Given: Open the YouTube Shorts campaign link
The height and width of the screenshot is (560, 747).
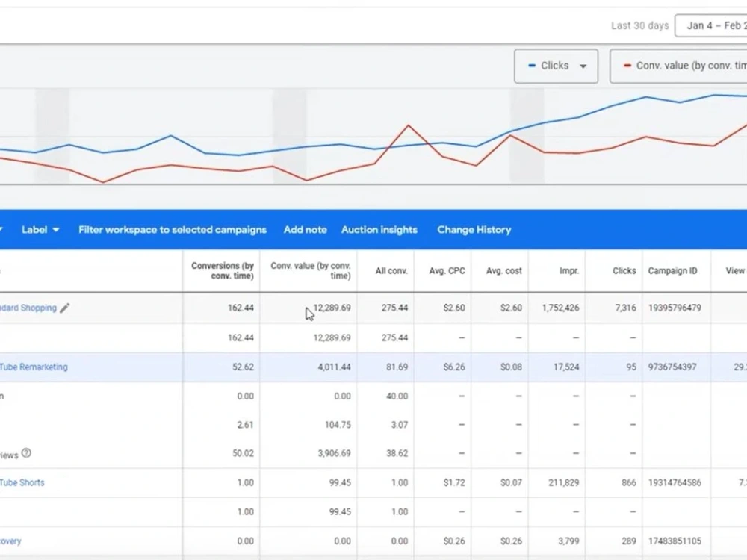Looking at the screenshot, I should [22, 482].
